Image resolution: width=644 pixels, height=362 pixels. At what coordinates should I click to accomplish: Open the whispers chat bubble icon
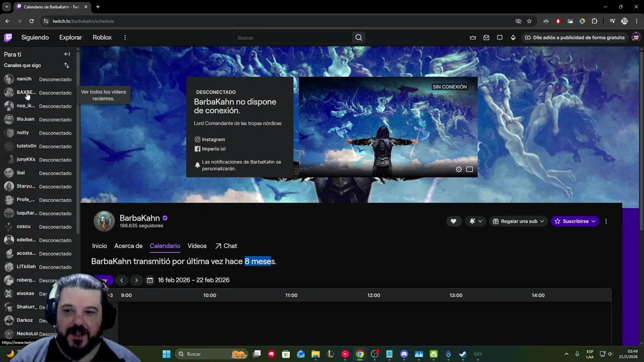(x=500, y=38)
